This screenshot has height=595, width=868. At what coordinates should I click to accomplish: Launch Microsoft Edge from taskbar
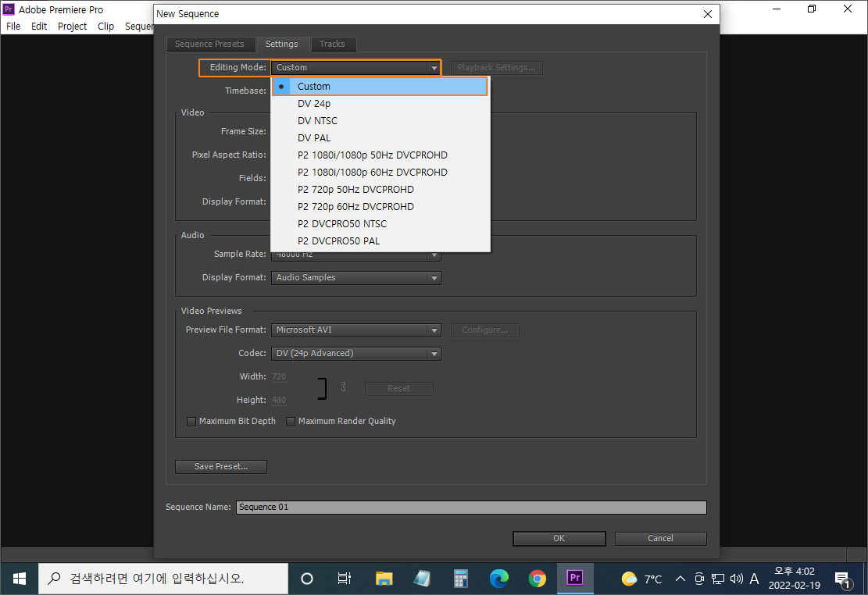(498, 579)
